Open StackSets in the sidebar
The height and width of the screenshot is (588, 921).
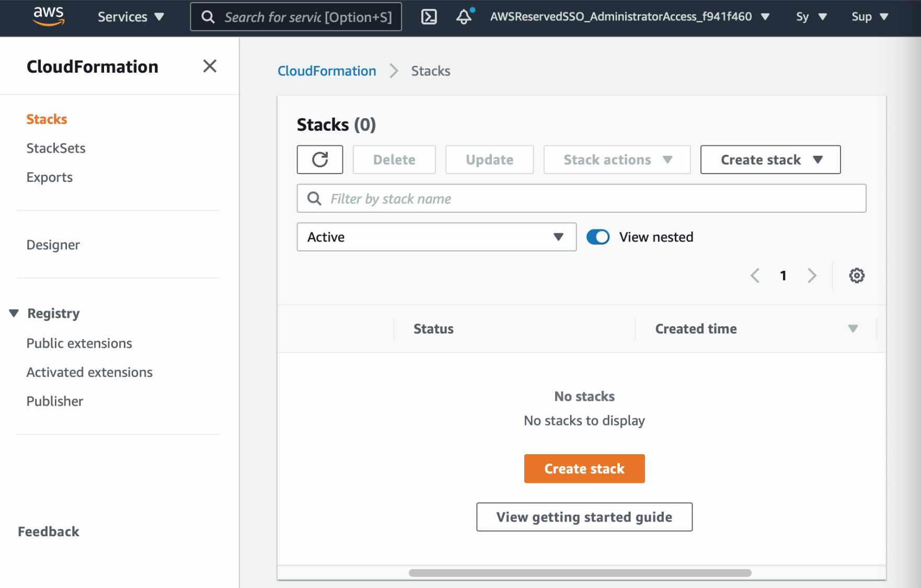(x=56, y=148)
